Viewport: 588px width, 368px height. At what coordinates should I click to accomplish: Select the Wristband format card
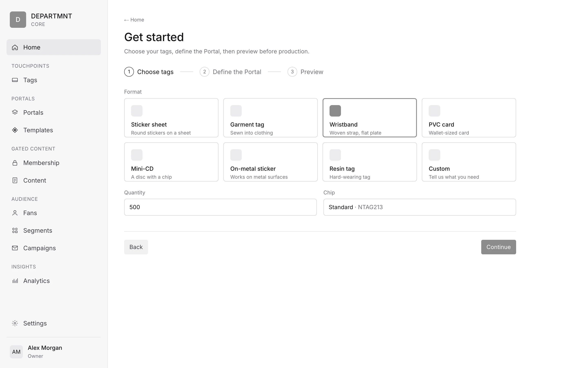pos(370,118)
